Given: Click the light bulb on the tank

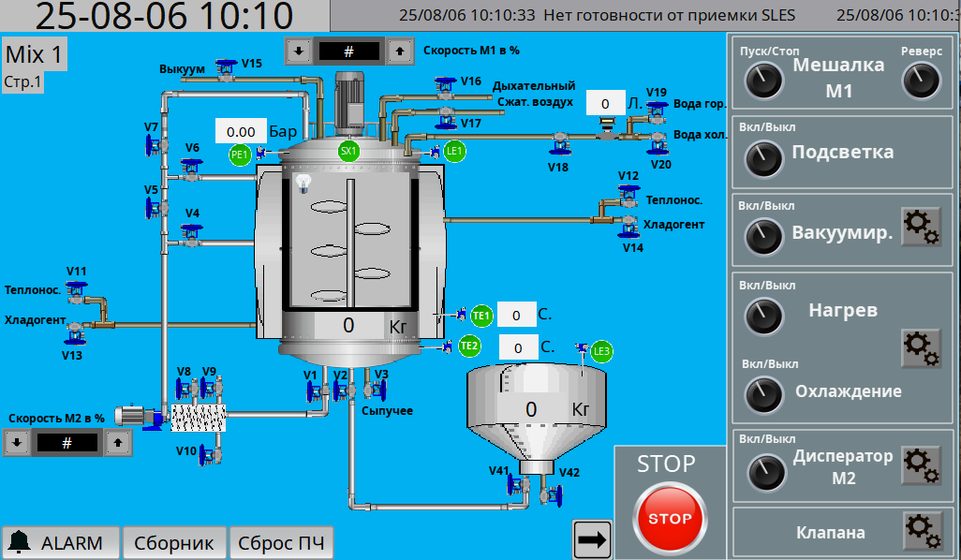Looking at the screenshot, I should tap(303, 184).
